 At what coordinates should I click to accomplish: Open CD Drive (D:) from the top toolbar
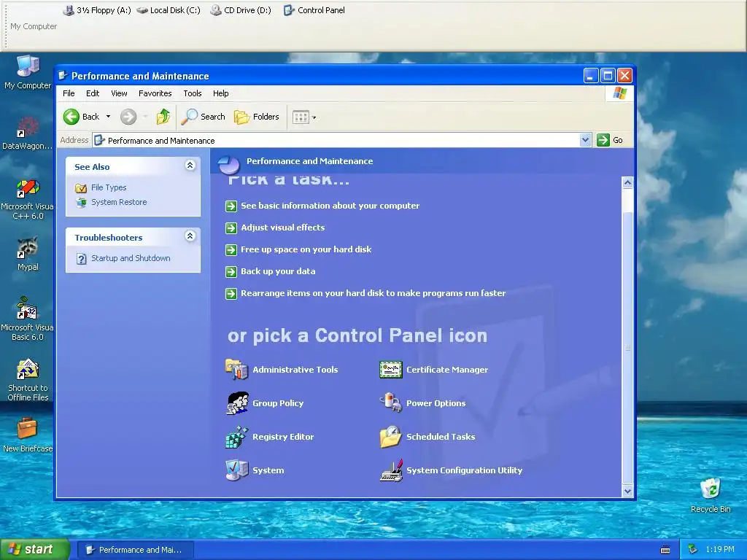tap(241, 10)
